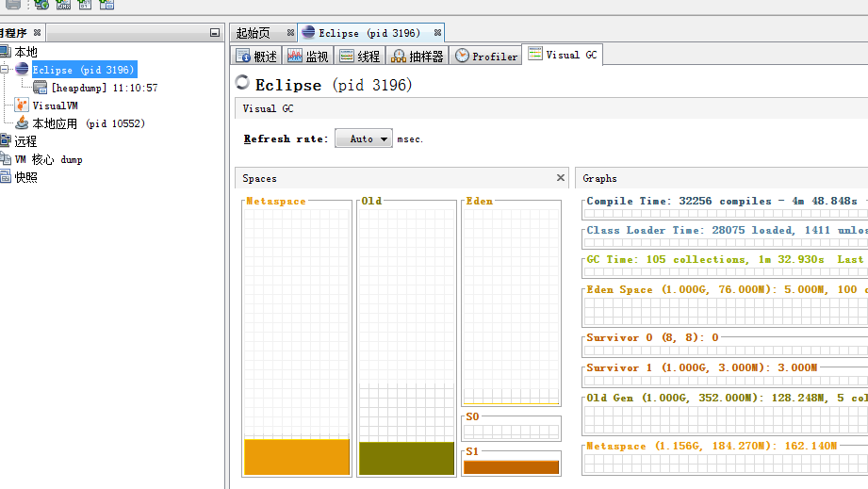This screenshot has width=868, height=489.
Task: Click the Eden space area
Action: 511,306
